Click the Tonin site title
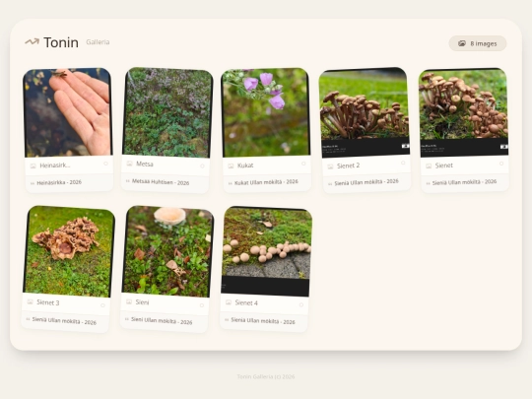 tap(61, 42)
